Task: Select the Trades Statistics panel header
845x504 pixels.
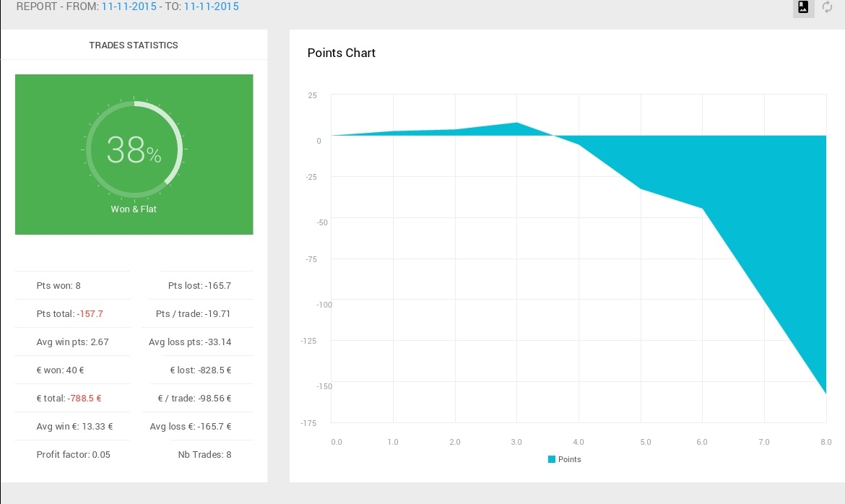Action: [134, 45]
